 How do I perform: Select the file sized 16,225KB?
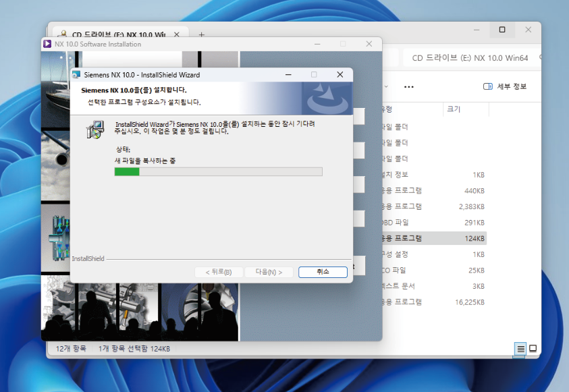433,302
